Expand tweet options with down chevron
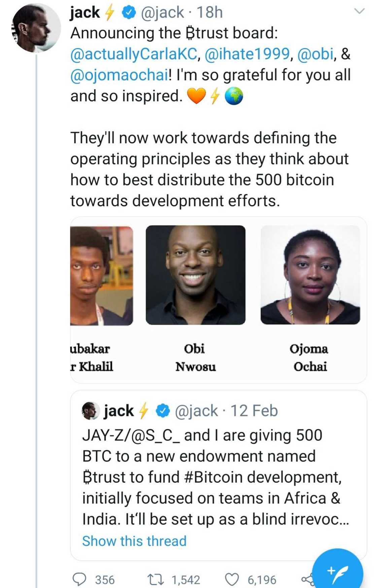Image resolution: width=377 pixels, height=588 pixels. click(359, 11)
